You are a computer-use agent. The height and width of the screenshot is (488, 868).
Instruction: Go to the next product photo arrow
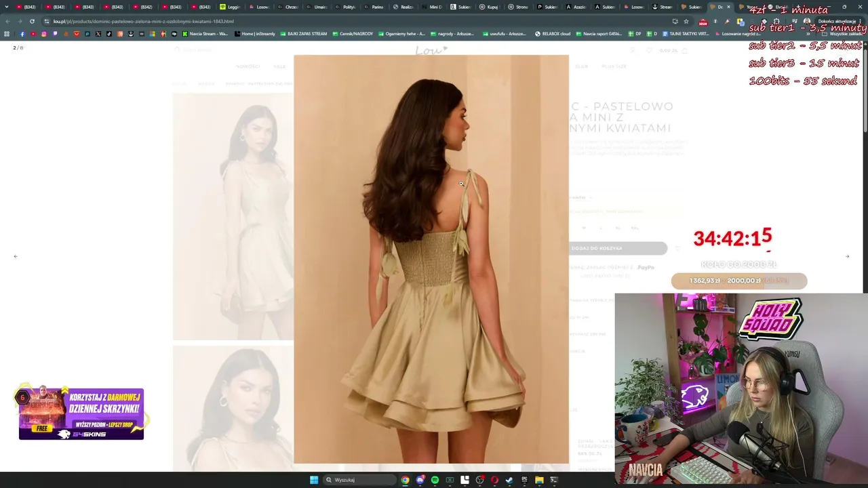point(847,256)
